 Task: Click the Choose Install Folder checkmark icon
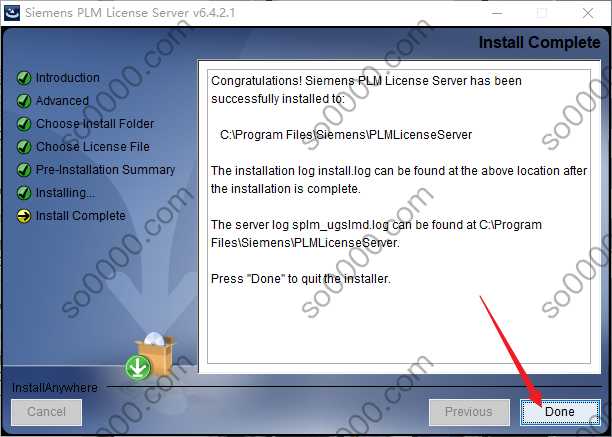click(24, 124)
